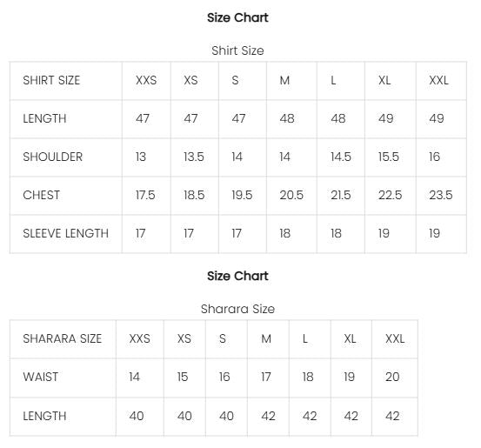Select waist value 14 for XXS

134,377
